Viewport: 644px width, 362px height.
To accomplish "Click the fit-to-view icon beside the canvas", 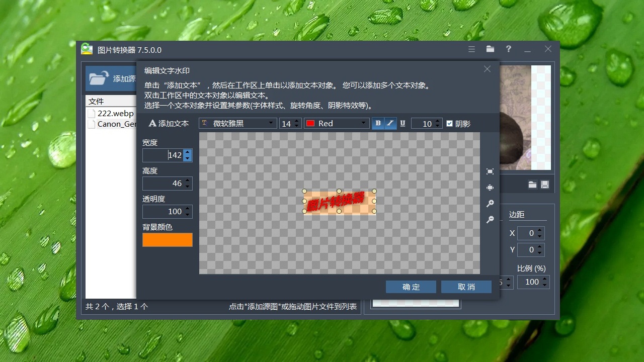I will coord(490,171).
